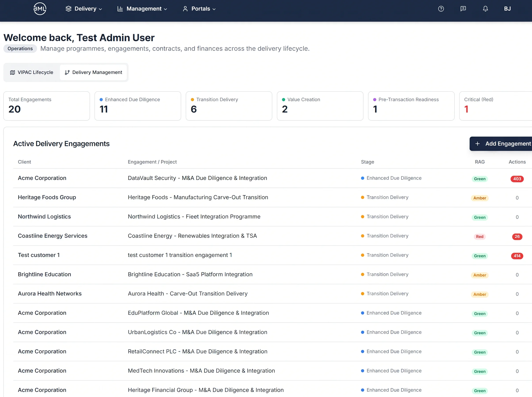
Task: Click the 414 actions badge for Test customer 1
Action: tap(517, 256)
